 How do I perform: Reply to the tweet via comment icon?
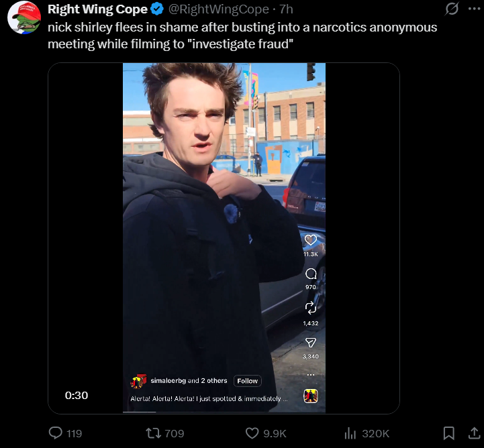[65, 433]
